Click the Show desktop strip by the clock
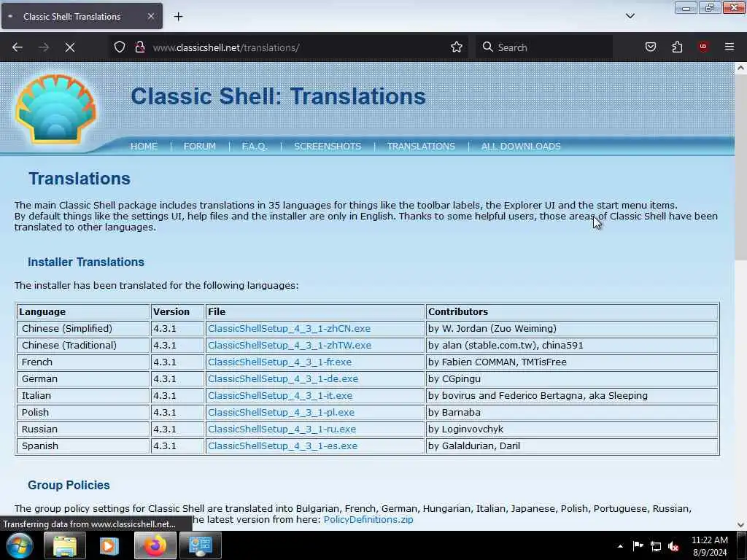Screen dimensions: 747x560 742,545
